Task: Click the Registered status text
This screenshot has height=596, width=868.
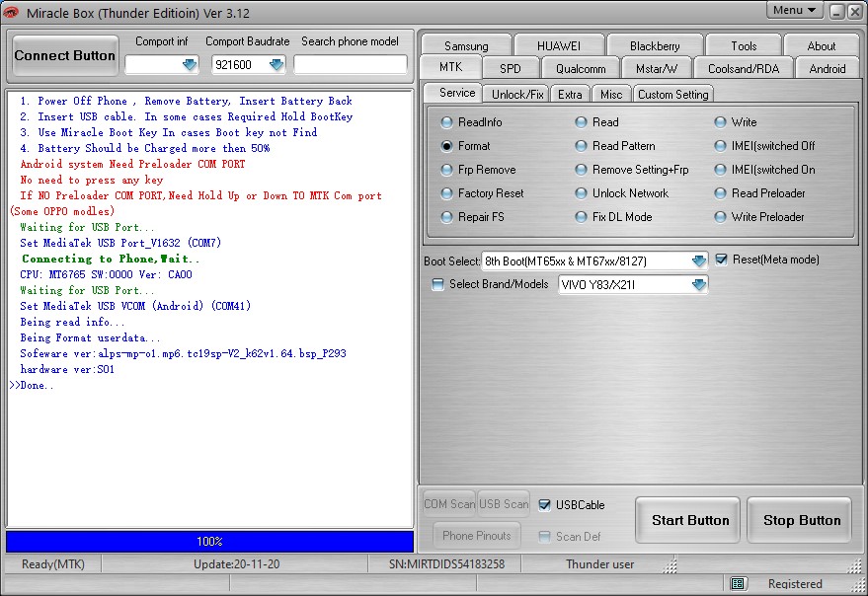Action: (x=795, y=584)
